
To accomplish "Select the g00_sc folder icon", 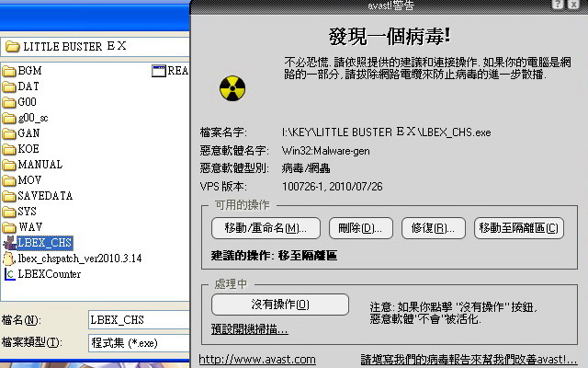I will [9, 118].
